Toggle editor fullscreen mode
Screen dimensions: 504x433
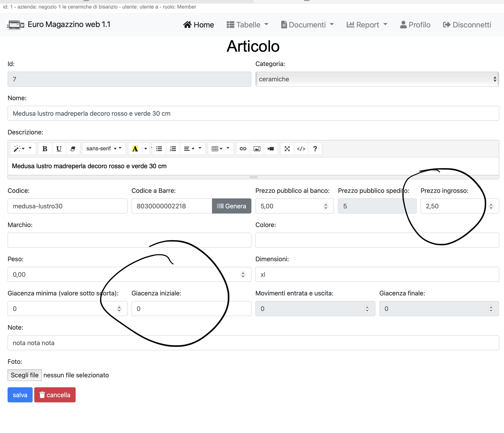(287, 149)
